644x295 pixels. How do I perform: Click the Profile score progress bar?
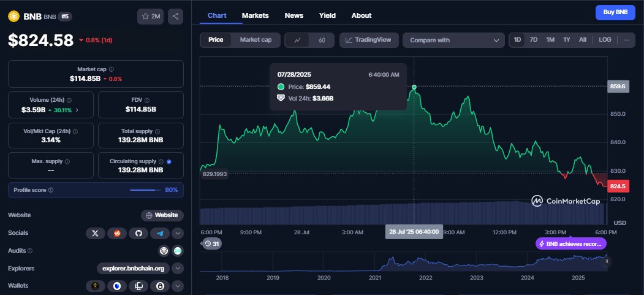point(145,190)
